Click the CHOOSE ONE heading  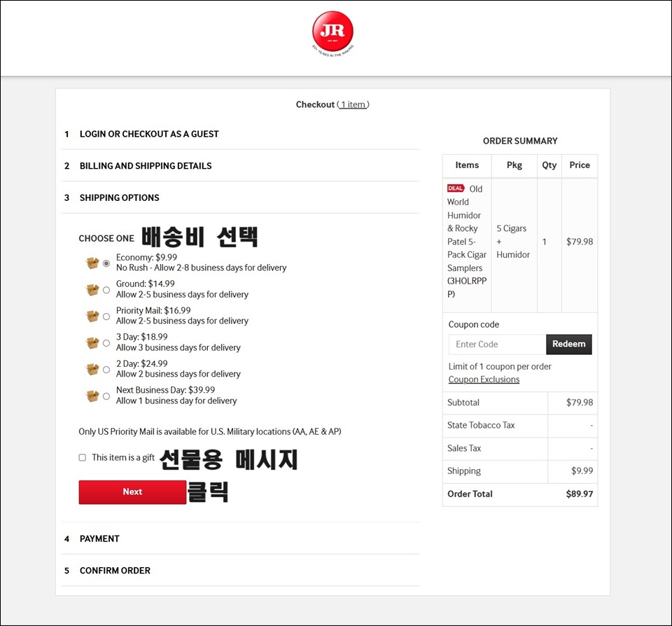[x=106, y=238]
